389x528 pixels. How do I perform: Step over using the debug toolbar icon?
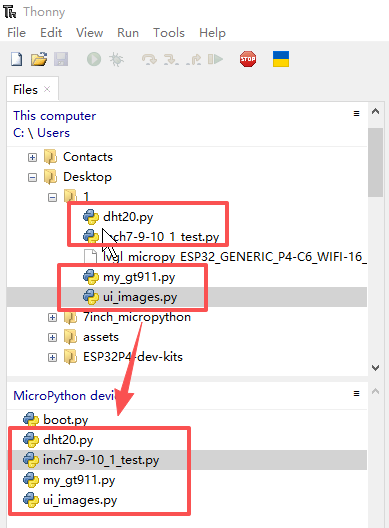coord(149,60)
